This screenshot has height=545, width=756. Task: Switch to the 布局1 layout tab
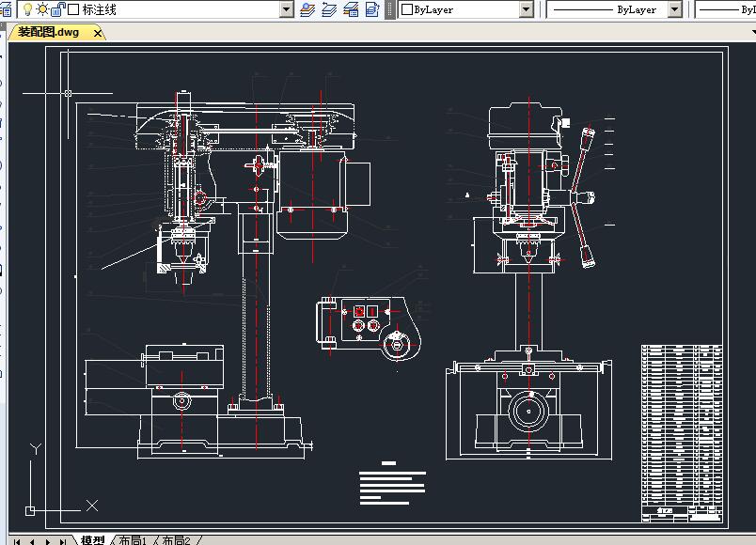point(133,540)
